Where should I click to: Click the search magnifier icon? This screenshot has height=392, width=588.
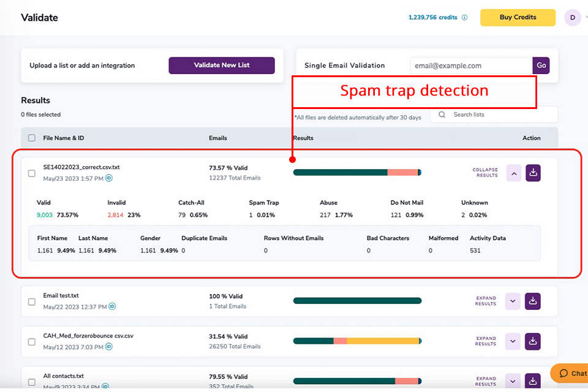click(442, 115)
